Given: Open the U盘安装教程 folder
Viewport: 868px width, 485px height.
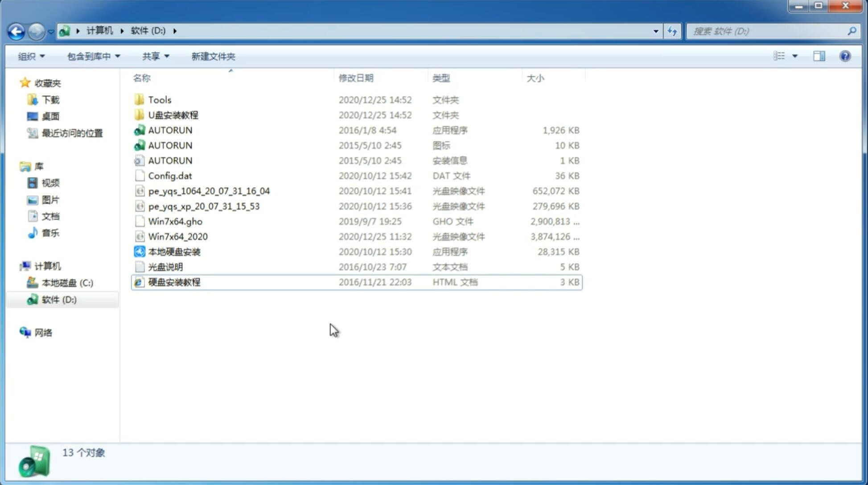Looking at the screenshot, I should [174, 115].
